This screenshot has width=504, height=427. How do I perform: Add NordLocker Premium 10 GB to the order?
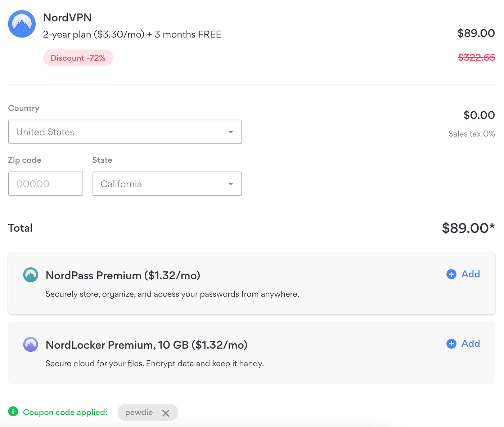coord(470,344)
